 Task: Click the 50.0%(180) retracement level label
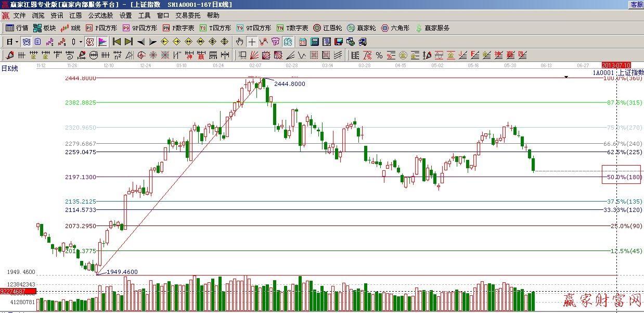[x=624, y=178]
